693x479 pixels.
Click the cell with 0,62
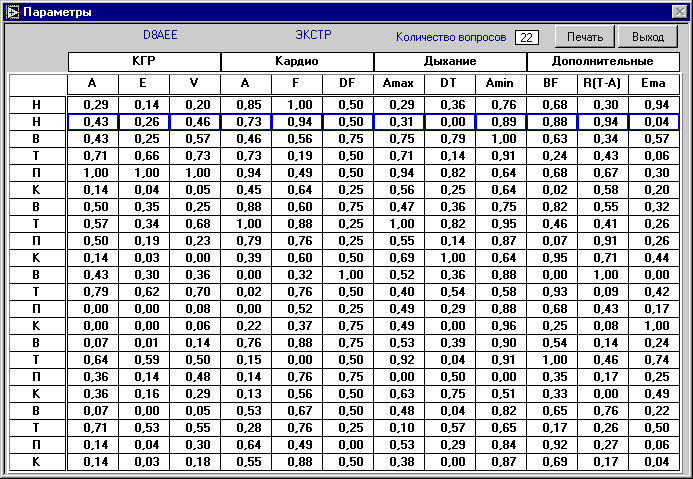pyautogui.click(x=144, y=292)
